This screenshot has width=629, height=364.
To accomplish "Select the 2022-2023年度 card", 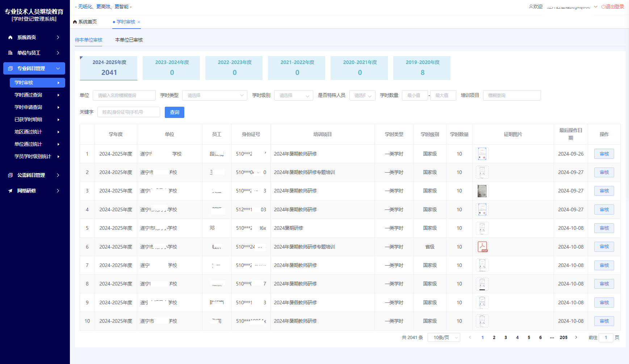I will [234, 68].
